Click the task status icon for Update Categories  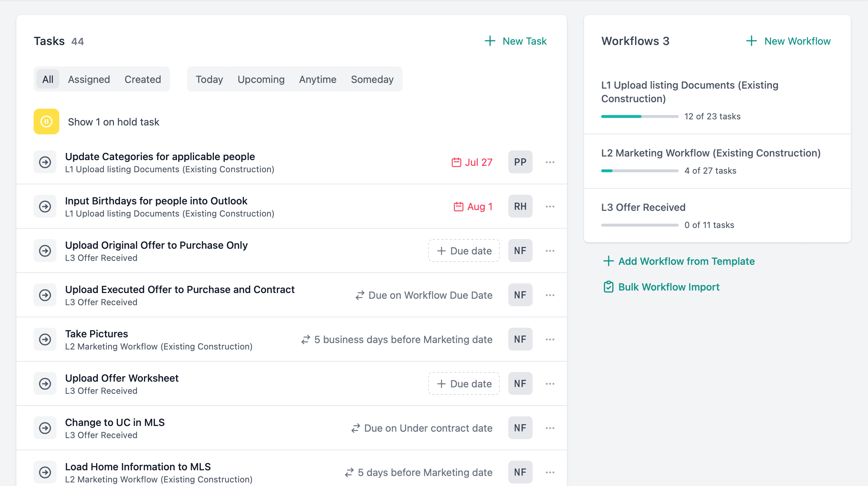[x=45, y=162]
